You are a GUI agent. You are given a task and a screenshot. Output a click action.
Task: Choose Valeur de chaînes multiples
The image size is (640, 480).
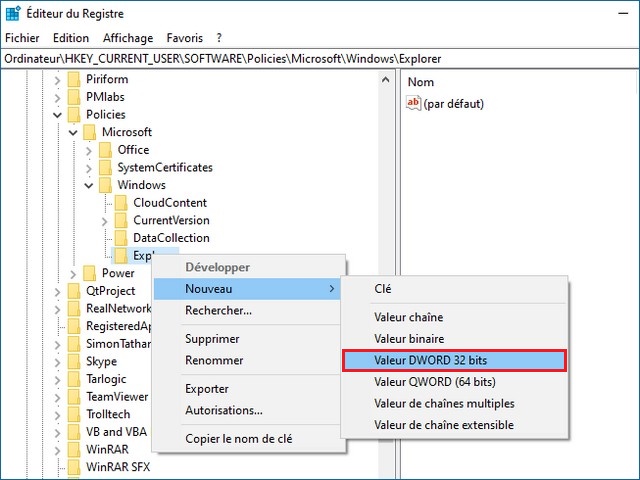click(444, 404)
